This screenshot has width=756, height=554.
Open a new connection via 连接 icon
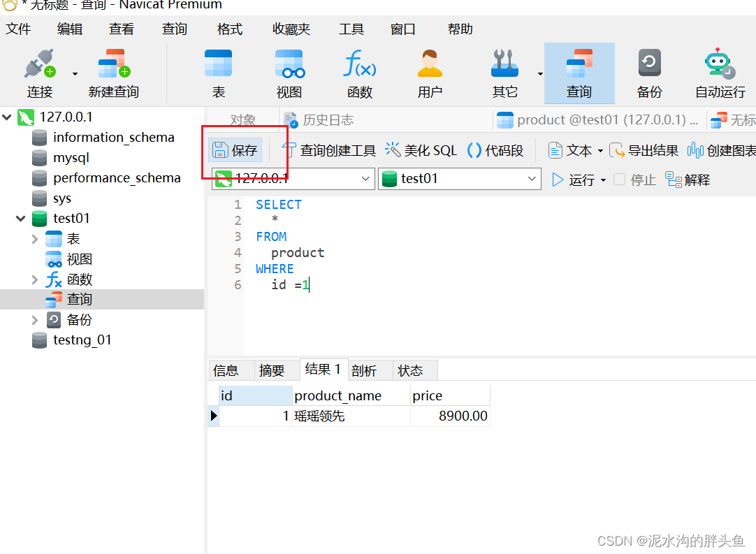[x=40, y=72]
